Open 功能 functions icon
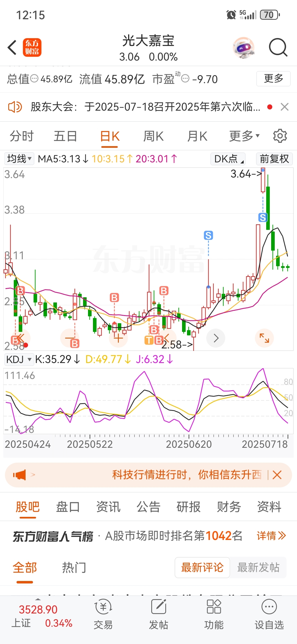297x644 pixels. click(214, 615)
